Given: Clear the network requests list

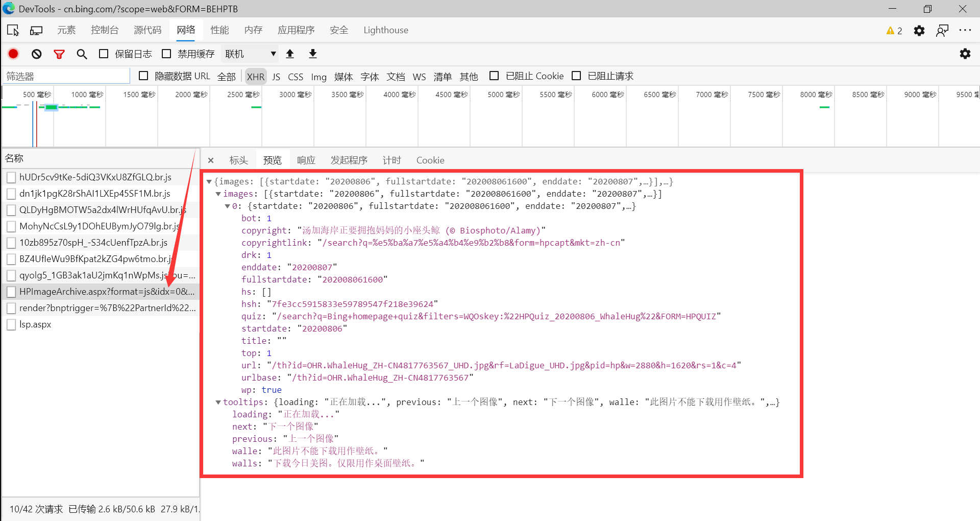Looking at the screenshot, I should click(x=36, y=54).
